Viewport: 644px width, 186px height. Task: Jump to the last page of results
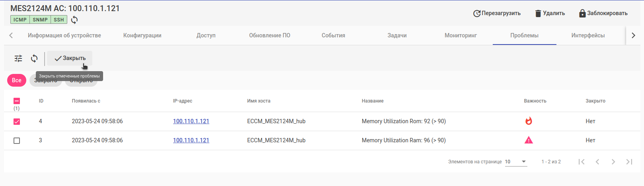tap(629, 162)
